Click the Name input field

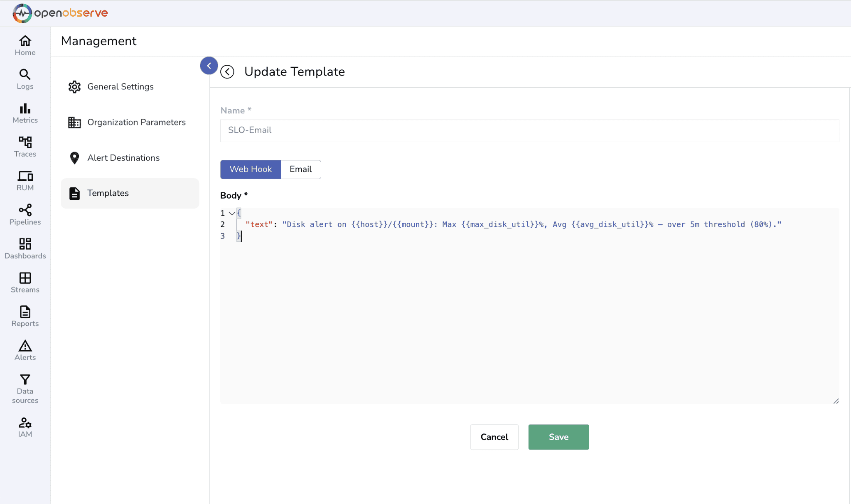529,130
